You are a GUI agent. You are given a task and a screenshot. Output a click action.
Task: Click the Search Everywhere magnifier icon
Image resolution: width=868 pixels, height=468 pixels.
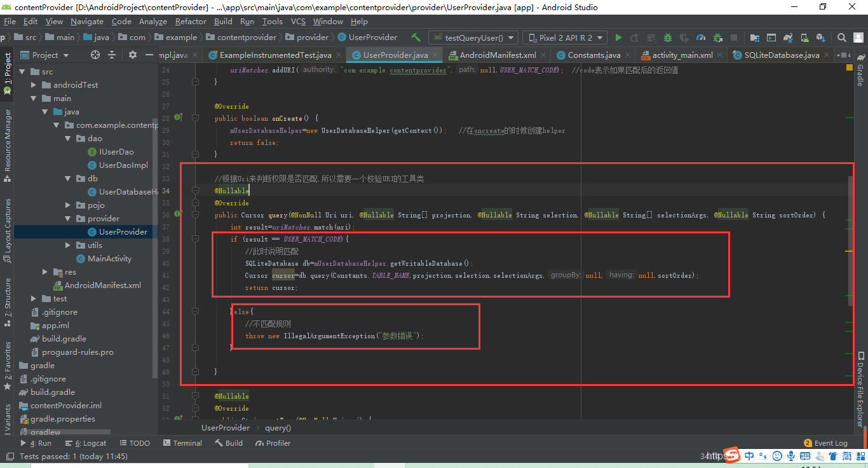coord(841,38)
